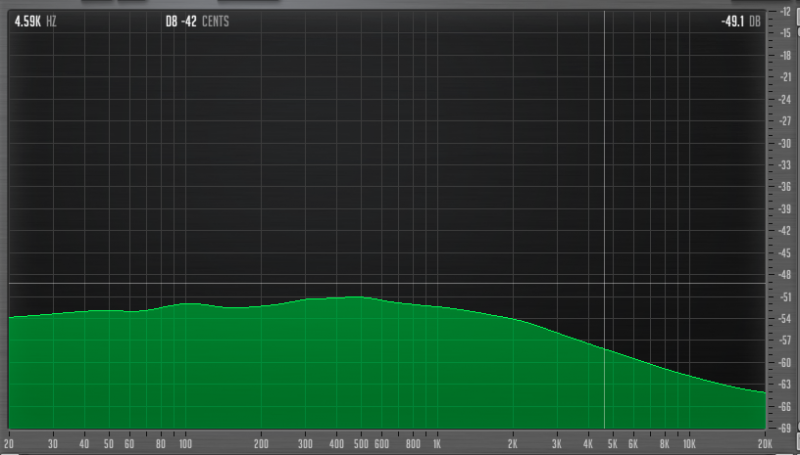Click the 4.59K Hz frequency readout

35,19
